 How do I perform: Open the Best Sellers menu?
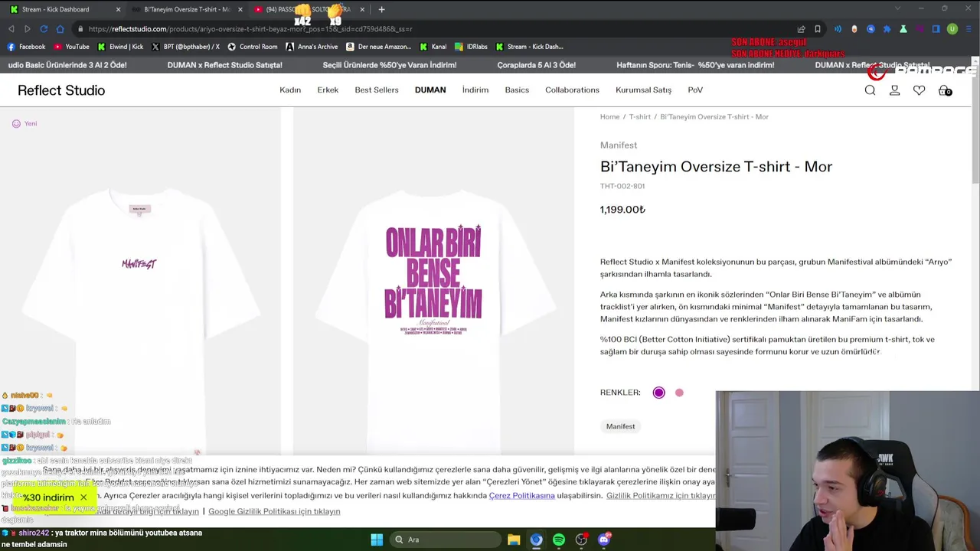pyautogui.click(x=377, y=90)
